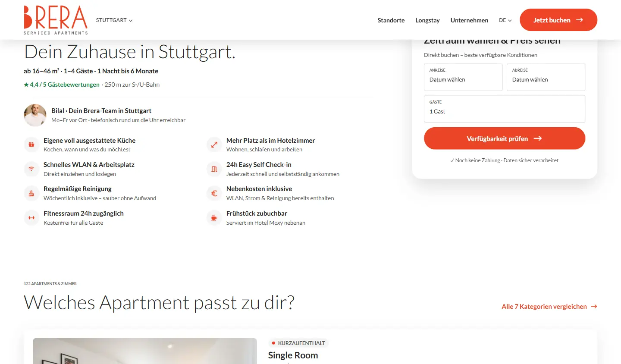Click text Bilal · Dein Brera-Team in Stuttgart
Image resolution: width=621 pixels, height=364 pixels.
pos(101,111)
